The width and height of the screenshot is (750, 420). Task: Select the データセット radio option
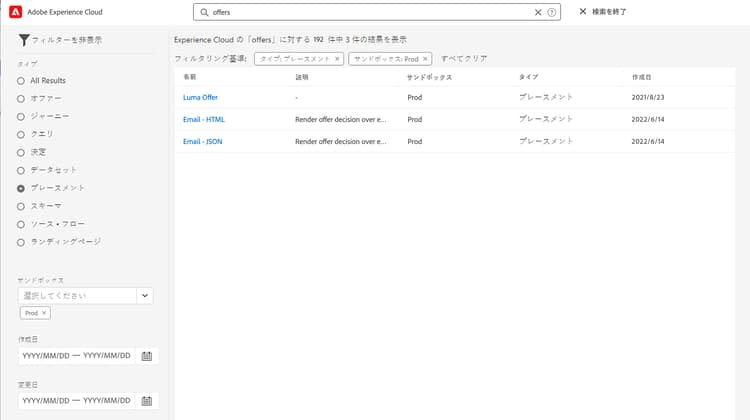[21, 171]
